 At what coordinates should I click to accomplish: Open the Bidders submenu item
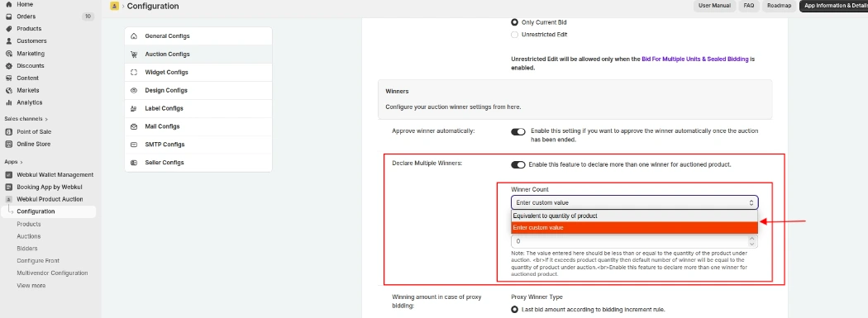pos(27,249)
